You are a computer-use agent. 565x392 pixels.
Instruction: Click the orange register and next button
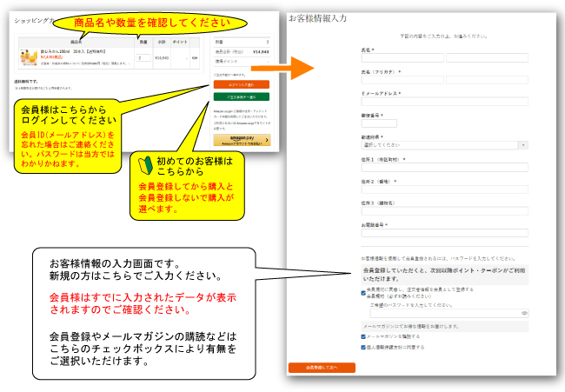(322, 368)
